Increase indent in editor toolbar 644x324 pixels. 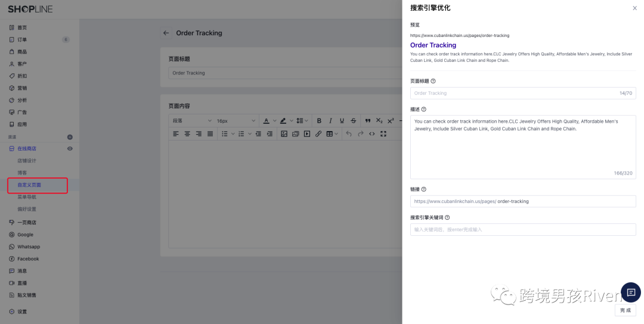(270, 133)
